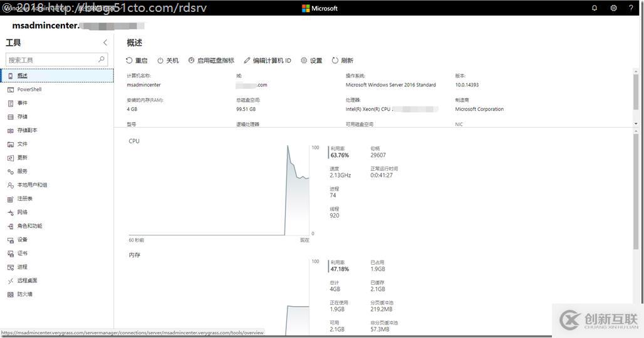Screen dimensions: 644x338
Task: Open the 事件 events tool icon
Action: point(11,103)
